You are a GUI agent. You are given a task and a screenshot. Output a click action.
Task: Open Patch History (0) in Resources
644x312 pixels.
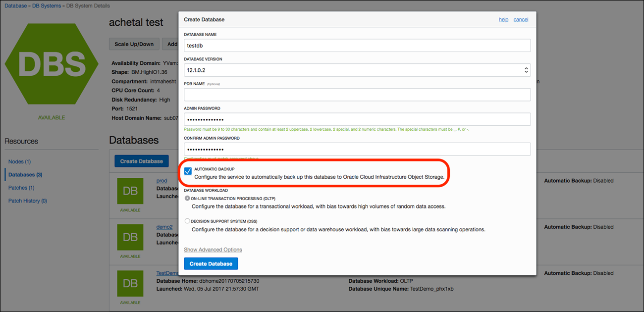pos(28,201)
